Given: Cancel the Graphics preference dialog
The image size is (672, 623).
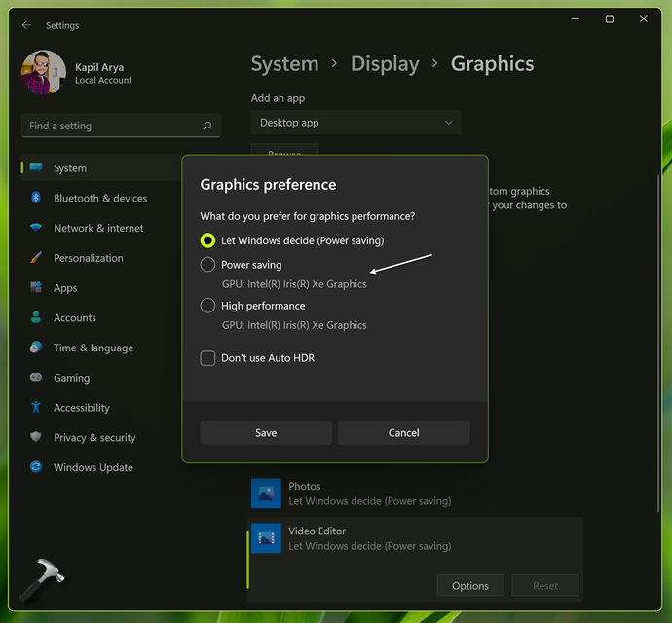Looking at the screenshot, I should tap(403, 433).
